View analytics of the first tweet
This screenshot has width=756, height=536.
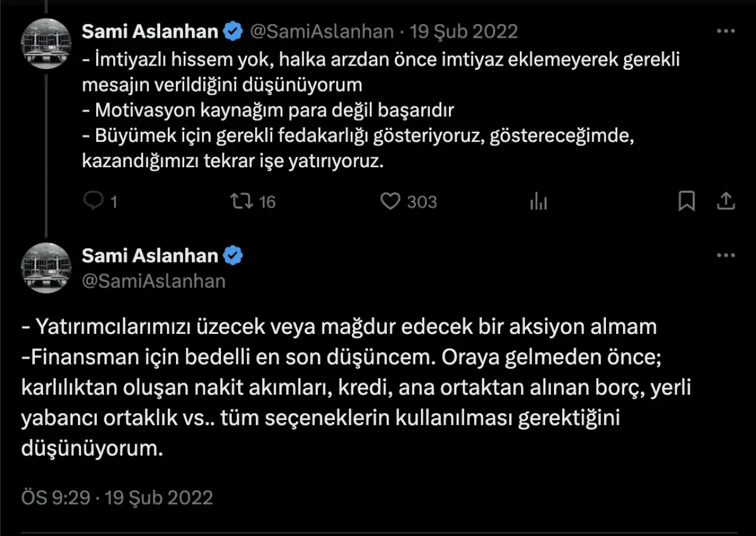538,202
